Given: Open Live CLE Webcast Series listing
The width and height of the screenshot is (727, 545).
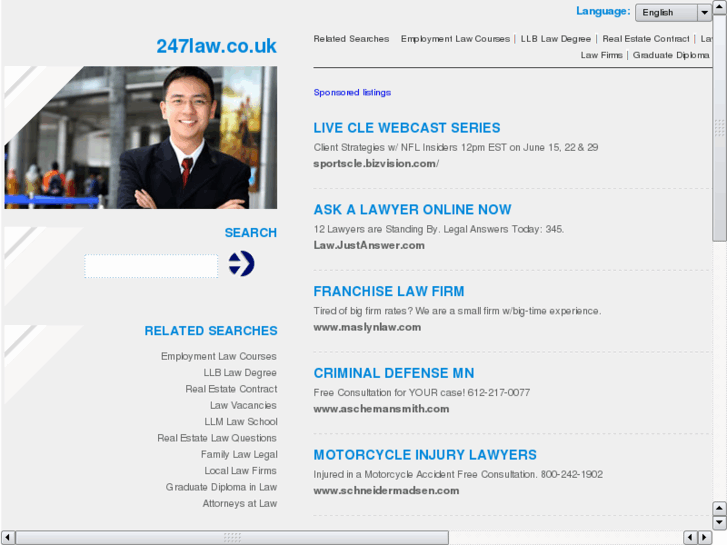Looking at the screenshot, I should (x=407, y=128).
